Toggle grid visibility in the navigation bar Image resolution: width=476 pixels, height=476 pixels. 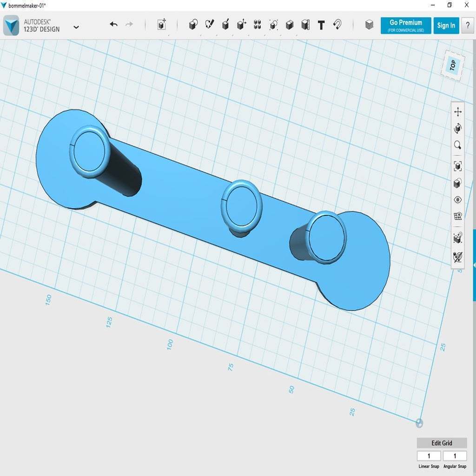pos(458,216)
